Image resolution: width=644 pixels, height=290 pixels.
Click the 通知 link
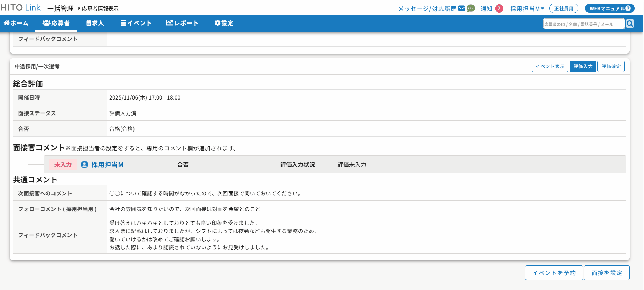click(x=486, y=9)
